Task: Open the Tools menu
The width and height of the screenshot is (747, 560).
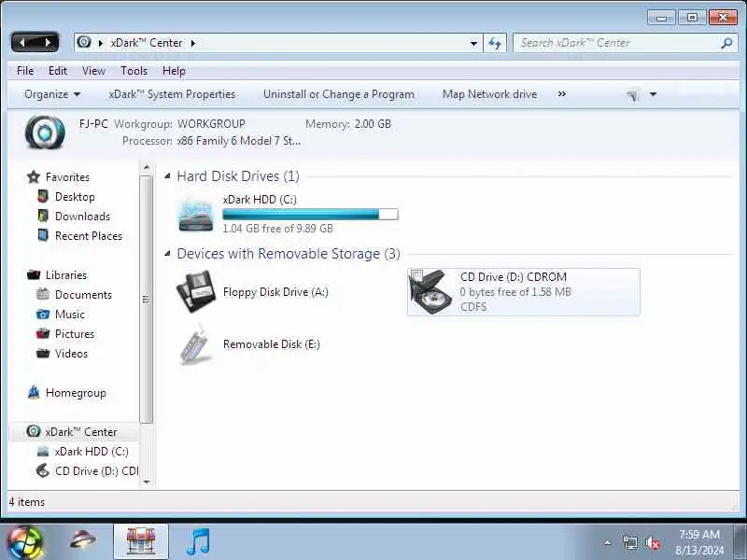Action: [134, 71]
